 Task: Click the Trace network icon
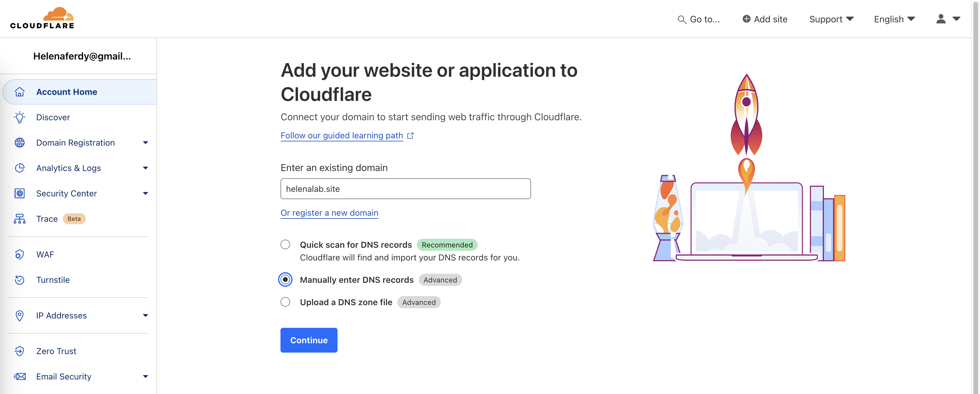[19, 219]
